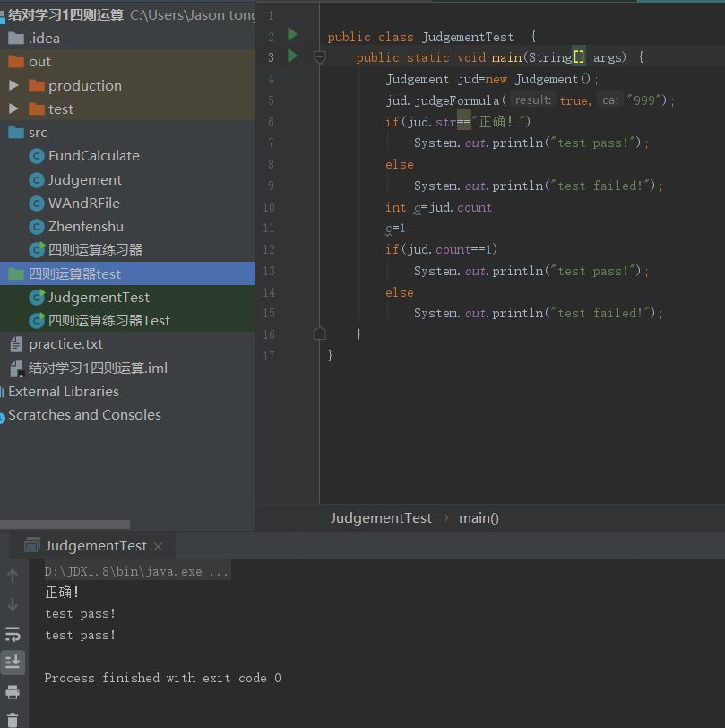
Task: Open the JudgementTest class in the project tree
Action: pyautogui.click(x=99, y=297)
